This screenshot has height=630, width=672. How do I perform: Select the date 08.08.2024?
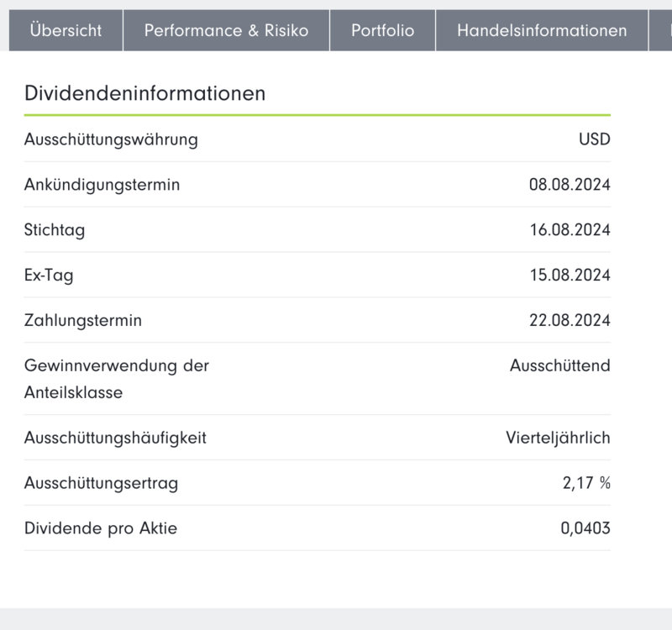point(570,185)
